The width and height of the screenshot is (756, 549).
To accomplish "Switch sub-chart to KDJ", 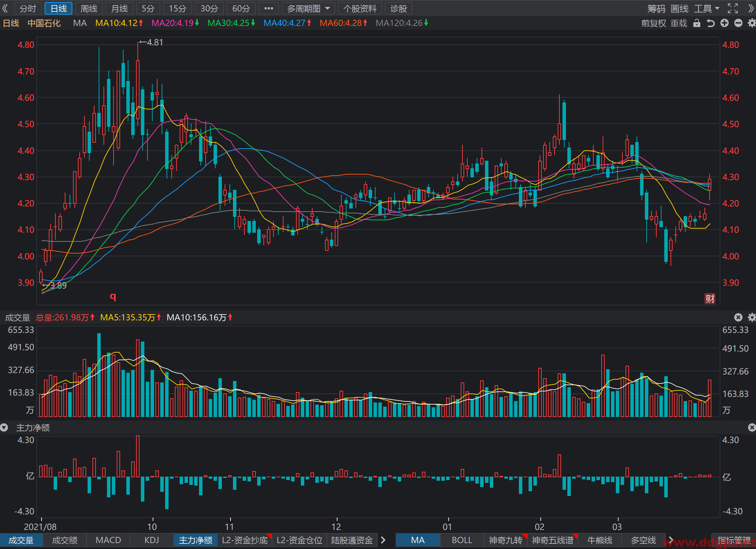I will tap(152, 540).
